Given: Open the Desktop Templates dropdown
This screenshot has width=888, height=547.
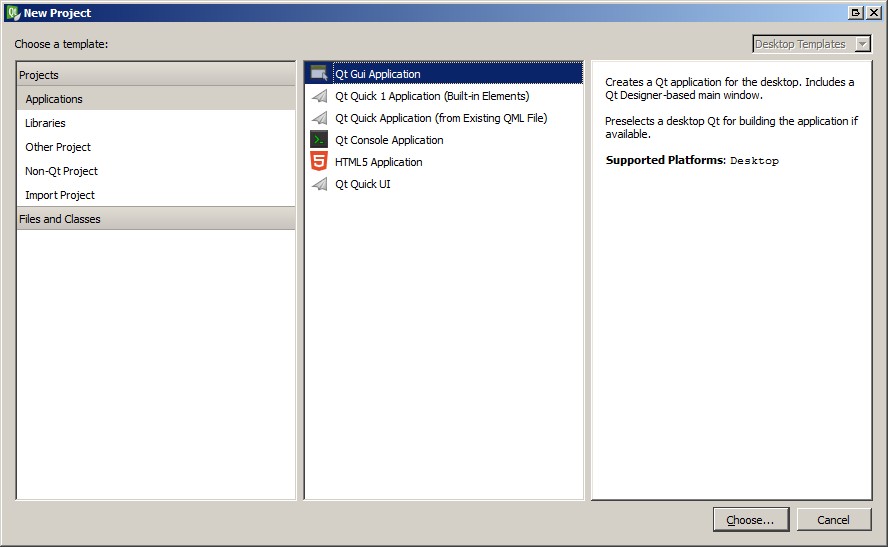Looking at the screenshot, I should pos(812,44).
